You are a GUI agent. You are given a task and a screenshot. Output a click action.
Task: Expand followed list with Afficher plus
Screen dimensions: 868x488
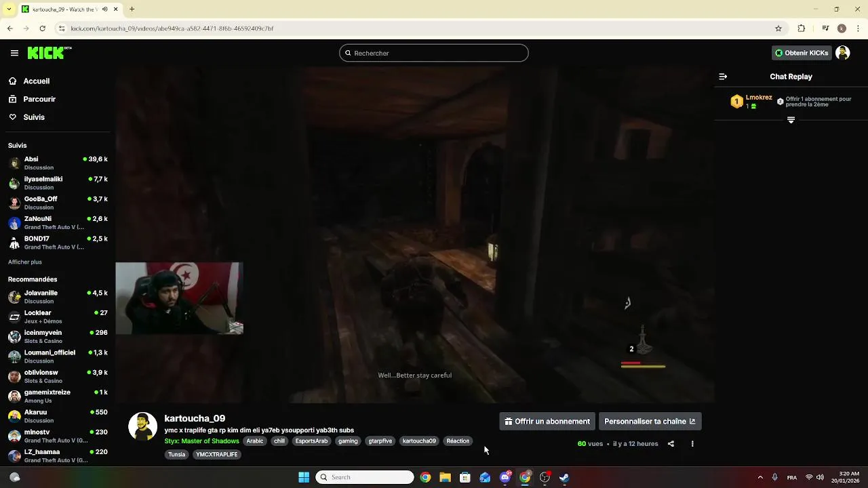coord(25,262)
